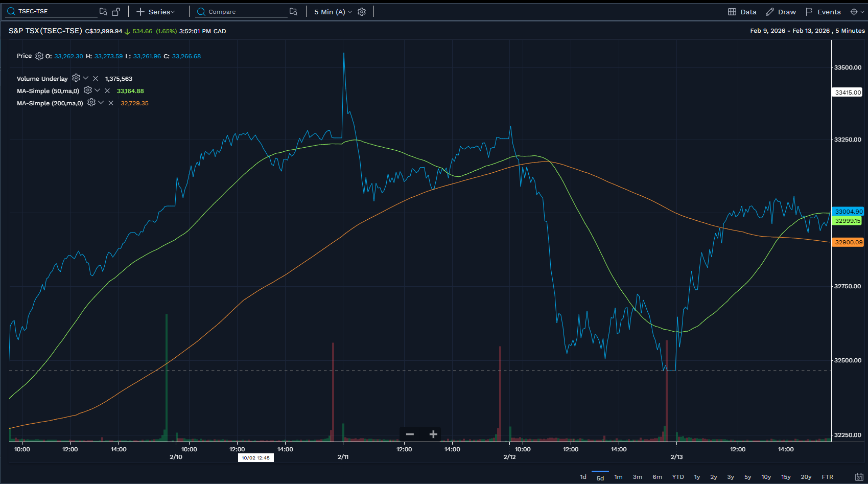
Task: Click the zoom in plus button
Action: (433, 434)
